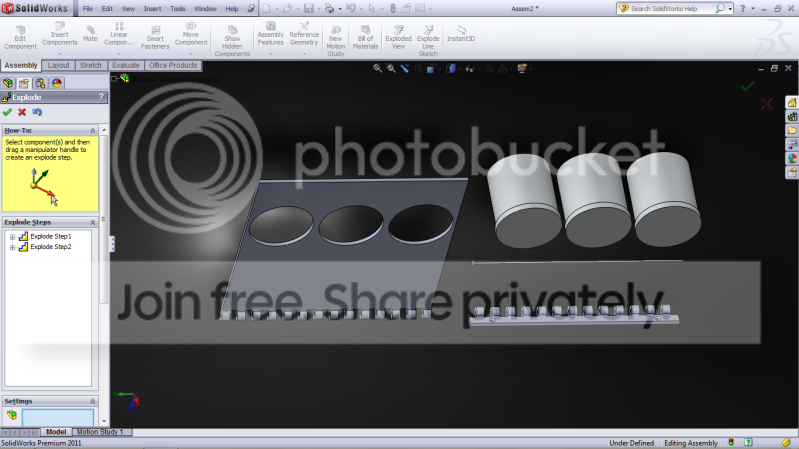Click the rebuild traffic light status icon
The image size is (799, 449).
[731, 442]
